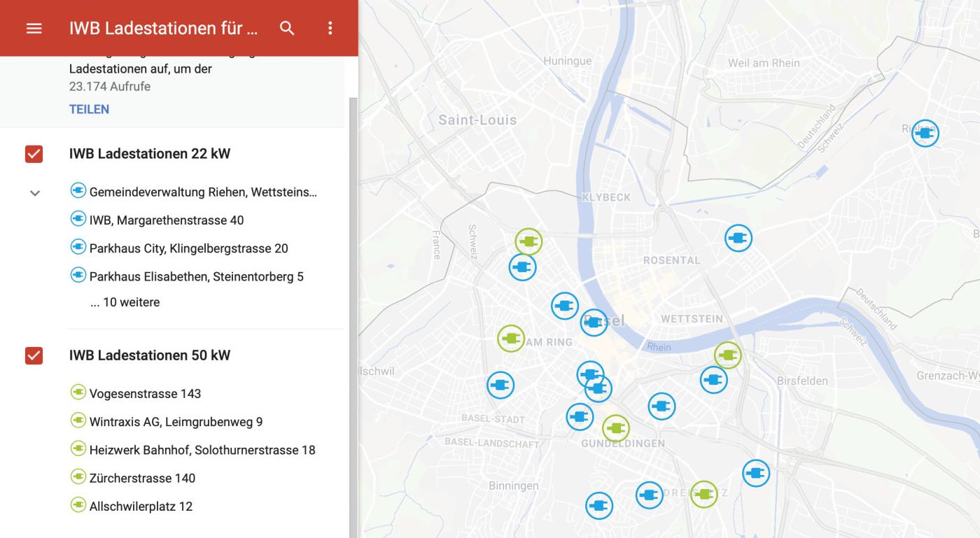Select Parkhaus City, Klingelbergstrasse 20 entry

189,248
